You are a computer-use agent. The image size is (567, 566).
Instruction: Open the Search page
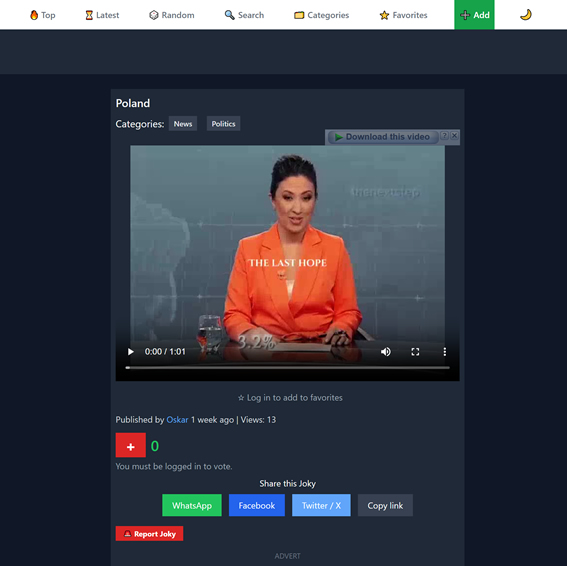click(x=244, y=15)
